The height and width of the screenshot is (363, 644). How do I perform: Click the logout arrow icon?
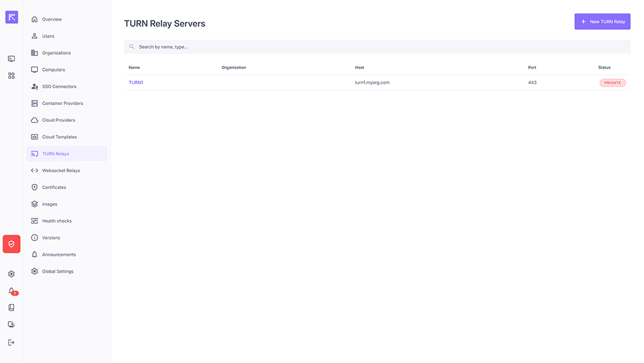(12, 342)
